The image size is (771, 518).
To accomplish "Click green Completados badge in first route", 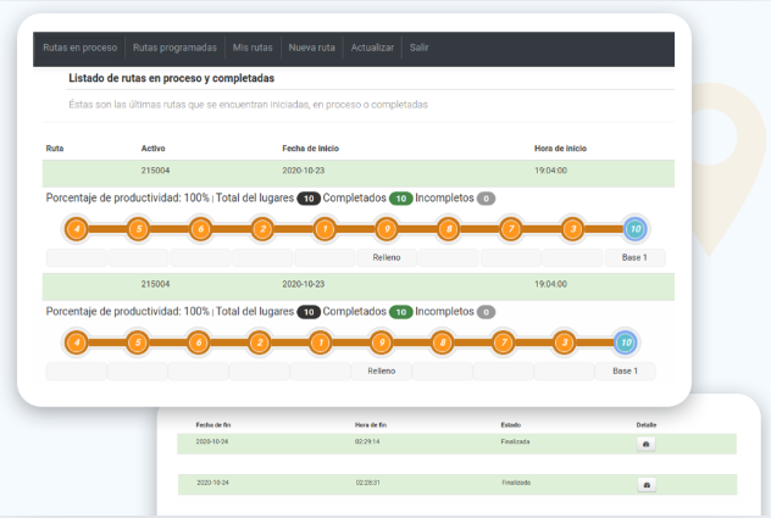I will click(401, 199).
